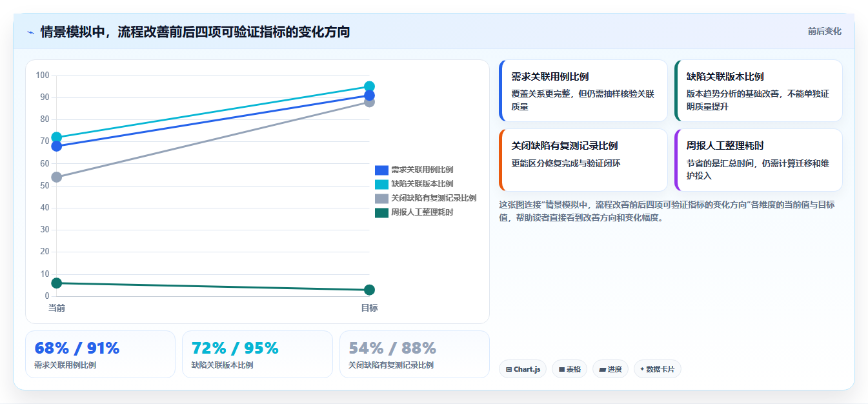The height and width of the screenshot is (404, 868).
Task: Toggle the 周报人工整理耗时 legend swatch
Action: coord(381,212)
